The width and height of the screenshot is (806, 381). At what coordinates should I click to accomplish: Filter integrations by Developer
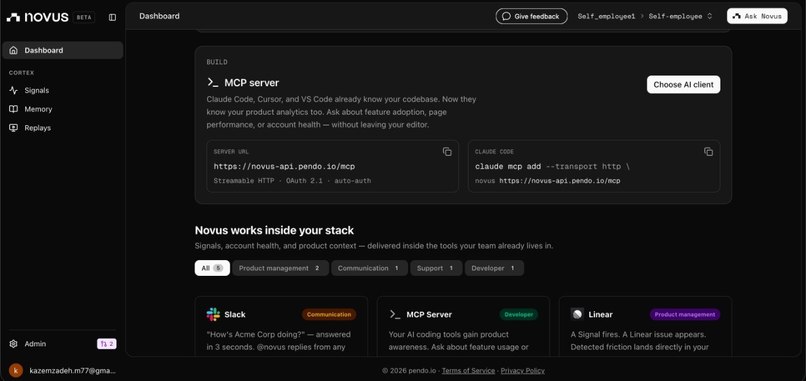pos(494,268)
